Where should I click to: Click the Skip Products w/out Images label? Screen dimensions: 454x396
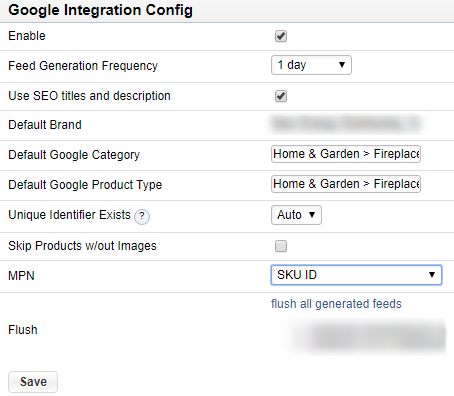tap(82, 246)
